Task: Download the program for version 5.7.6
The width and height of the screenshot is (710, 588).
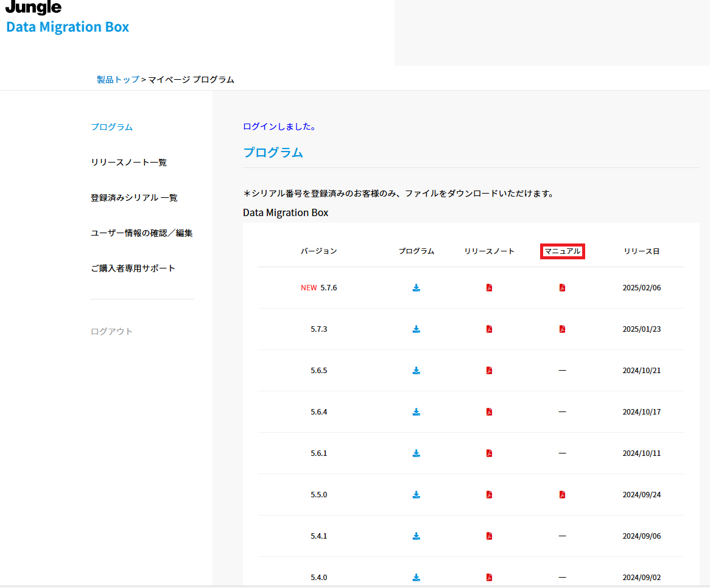Action: coord(416,288)
